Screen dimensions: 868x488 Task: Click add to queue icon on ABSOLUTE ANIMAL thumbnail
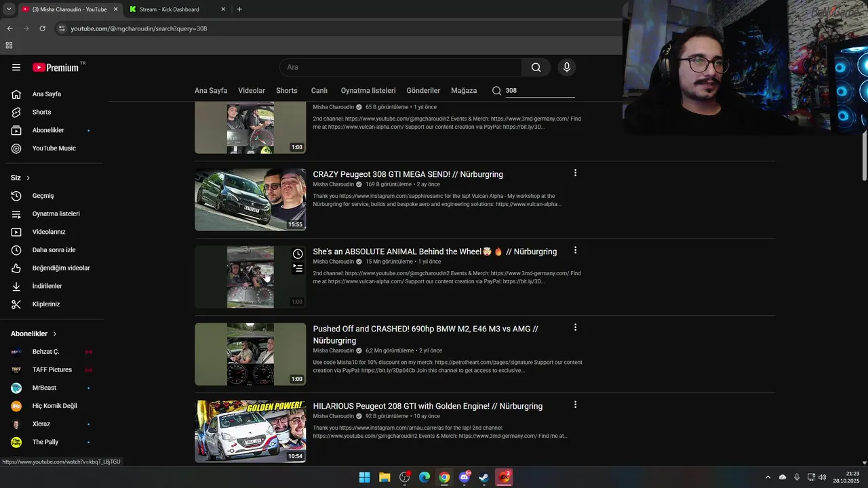pyautogui.click(x=298, y=268)
